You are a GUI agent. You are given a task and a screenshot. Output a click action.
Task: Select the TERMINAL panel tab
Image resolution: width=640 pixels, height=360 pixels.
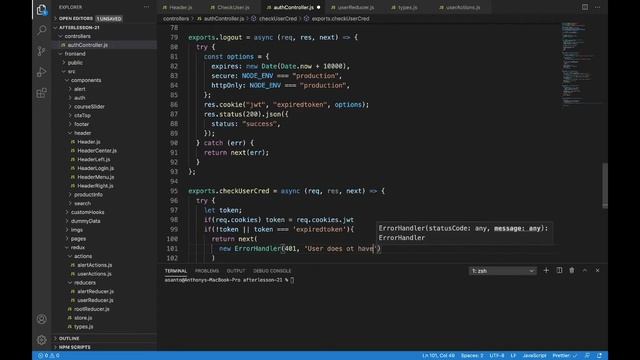click(176, 271)
